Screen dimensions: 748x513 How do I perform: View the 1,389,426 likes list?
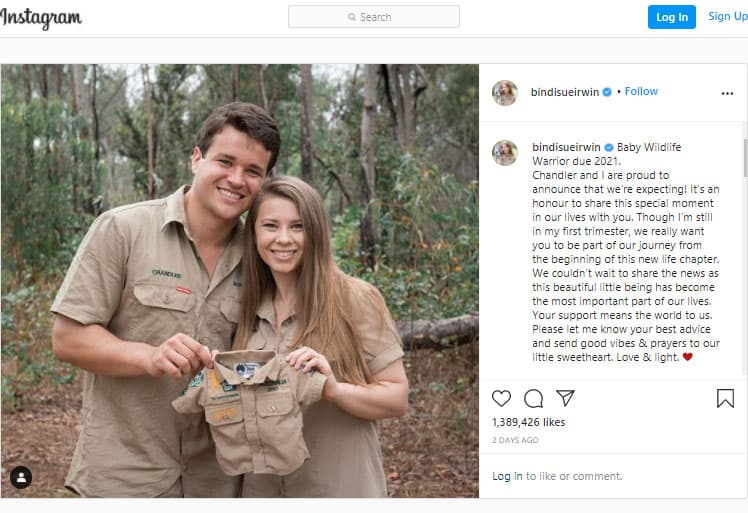tap(529, 422)
